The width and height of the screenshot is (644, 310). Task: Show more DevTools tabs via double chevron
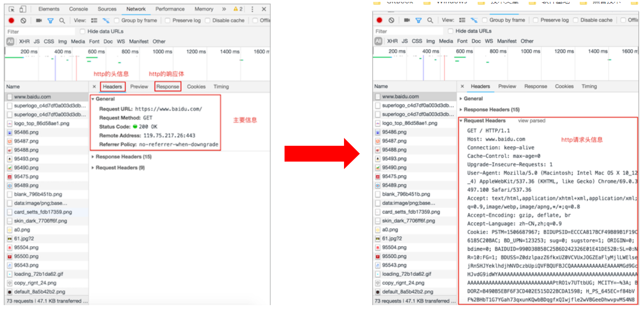(224, 9)
